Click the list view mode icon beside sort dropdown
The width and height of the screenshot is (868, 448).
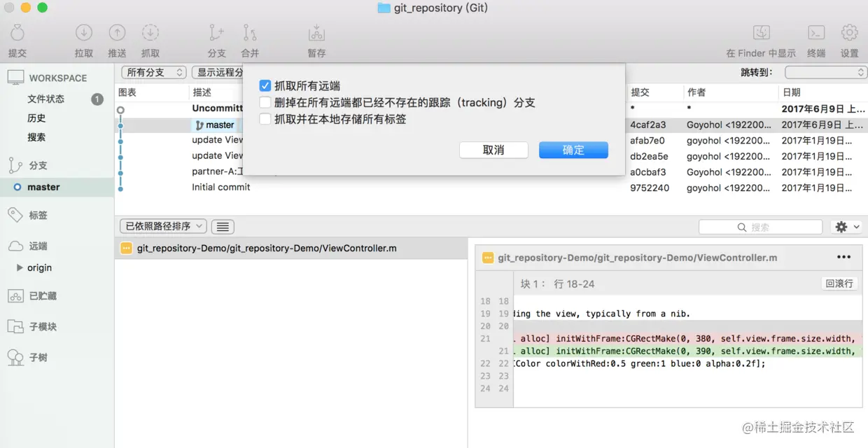pyautogui.click(x=223, y=226)
